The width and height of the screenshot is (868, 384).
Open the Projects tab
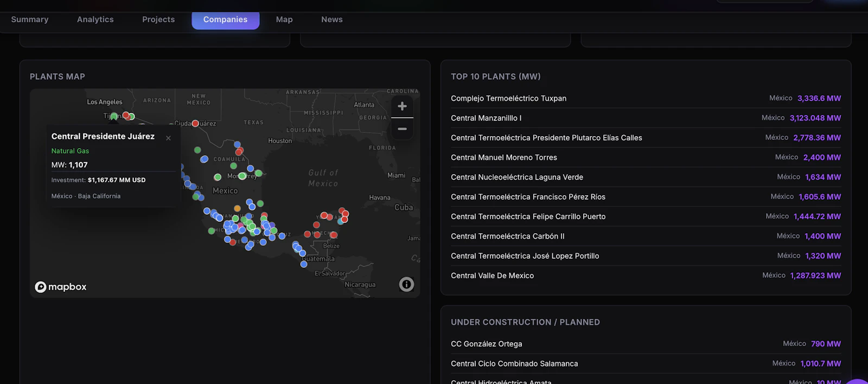[x=158, y=20]
